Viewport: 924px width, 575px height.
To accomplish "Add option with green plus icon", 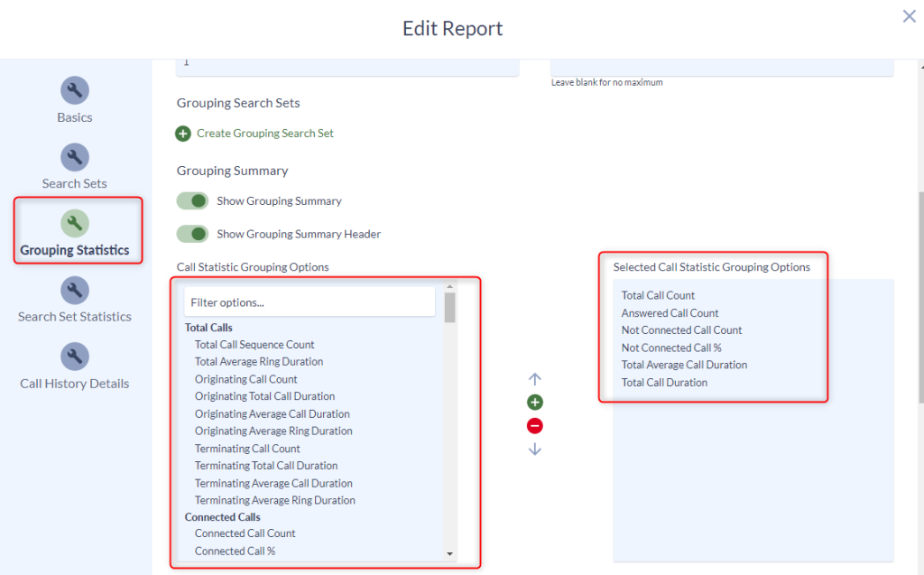I will coord(534,403).
